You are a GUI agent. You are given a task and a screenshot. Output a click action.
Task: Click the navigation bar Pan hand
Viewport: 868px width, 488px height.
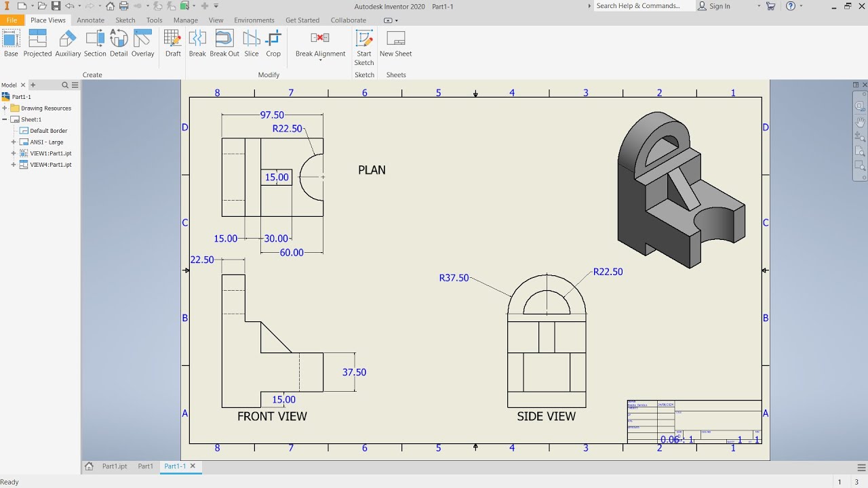coord(860,122)
